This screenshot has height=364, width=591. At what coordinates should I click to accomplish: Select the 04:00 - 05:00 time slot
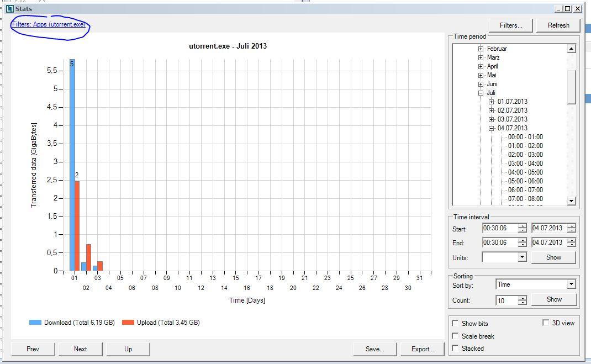click(x=525, y=172)
